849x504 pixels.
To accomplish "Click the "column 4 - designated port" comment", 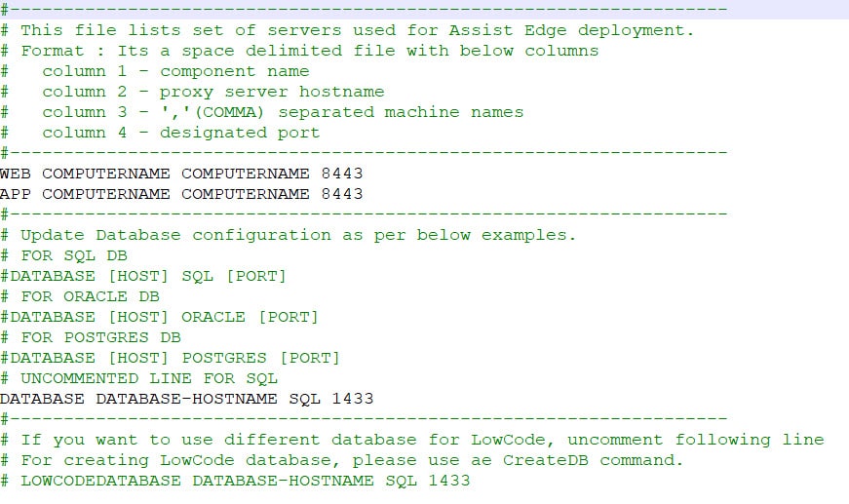I will [180, 133].
